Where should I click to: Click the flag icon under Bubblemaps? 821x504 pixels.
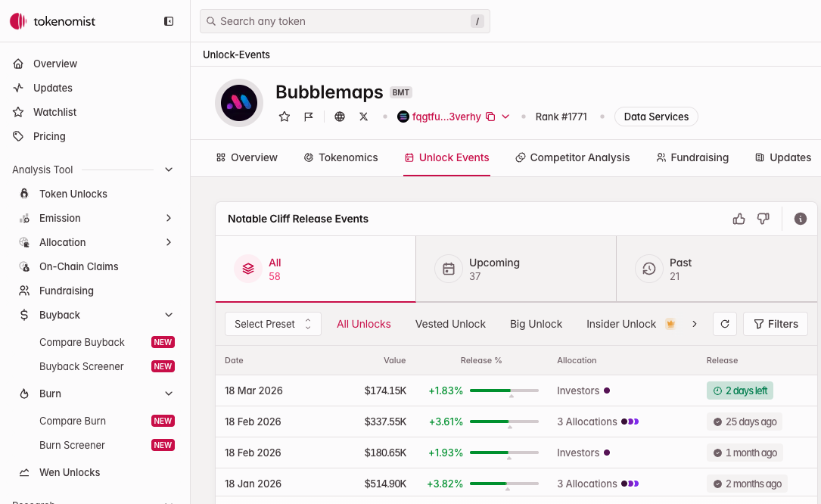pos(309,117)
